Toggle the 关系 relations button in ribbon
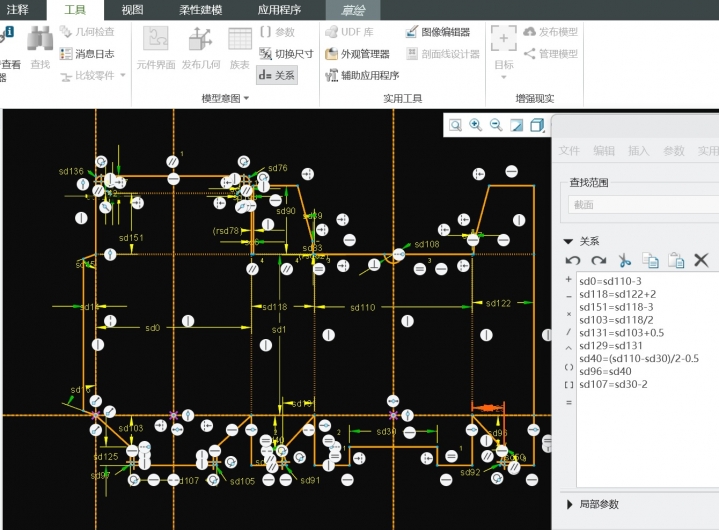The width and height of the screenshot is (719, 530). 276,74
